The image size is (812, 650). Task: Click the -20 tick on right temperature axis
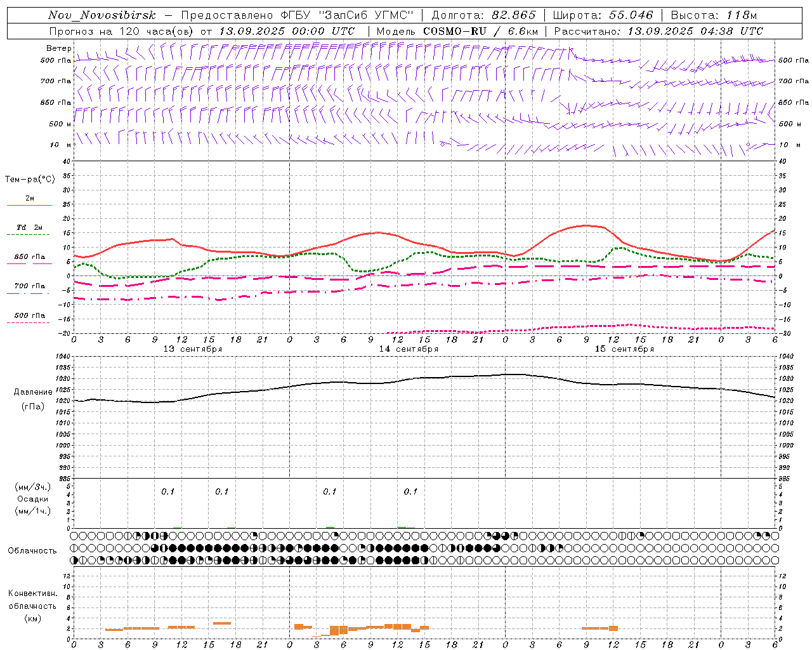point(784,334)
